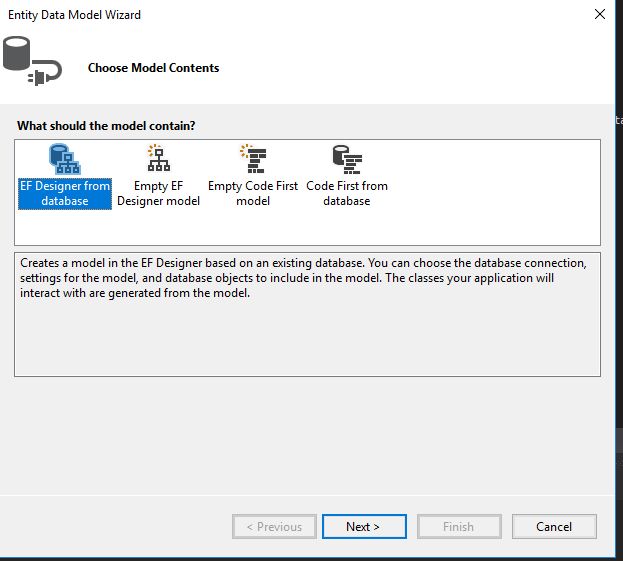Viewport: 623px width, 561px height.
Task: Go to the next wizard step
Action: (364, 526)
